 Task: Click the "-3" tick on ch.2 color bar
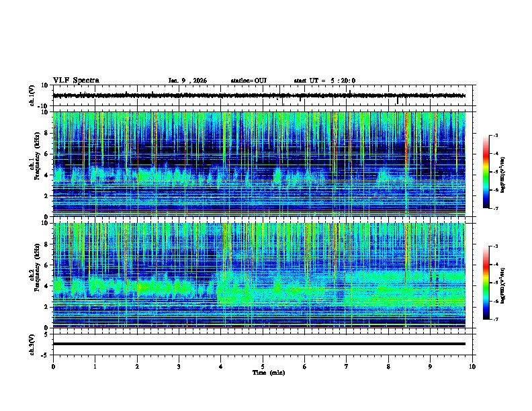(x=495, y=246)
